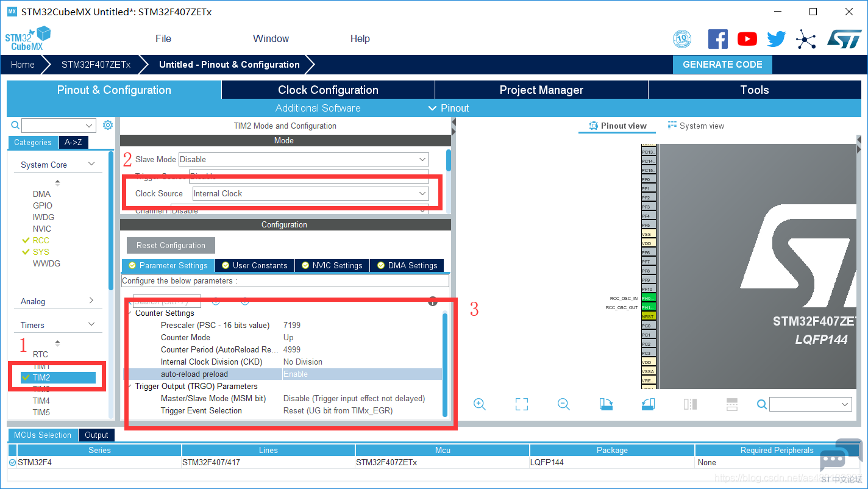Open the Help menu

(x=360, y=38)
